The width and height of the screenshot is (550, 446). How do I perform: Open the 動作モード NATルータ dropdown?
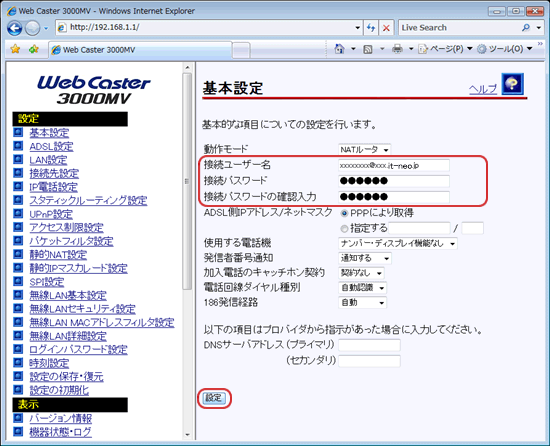tap(364, 150)
